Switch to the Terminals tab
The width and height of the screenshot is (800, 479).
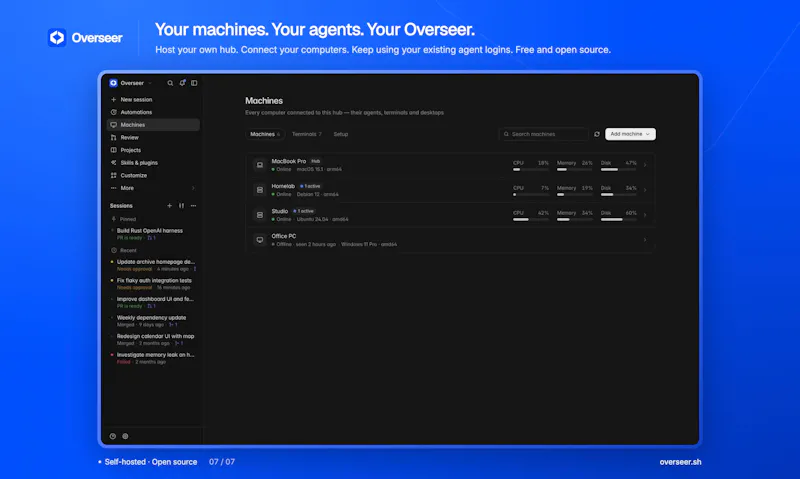307,134
